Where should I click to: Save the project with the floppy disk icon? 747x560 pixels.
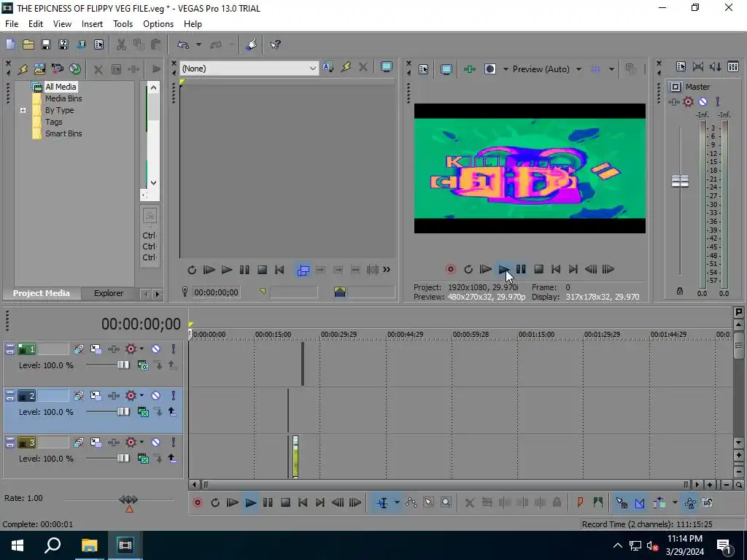[46, 44]
